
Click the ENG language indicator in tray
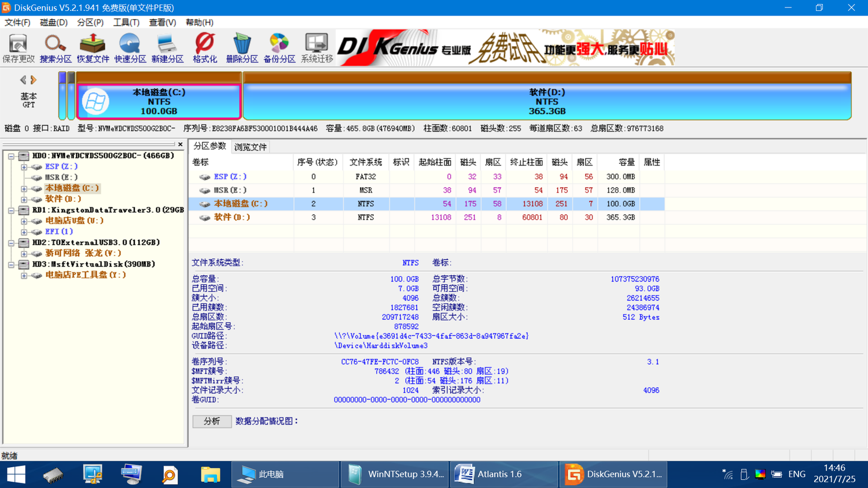pyautogui.click(x=797, y=474)
